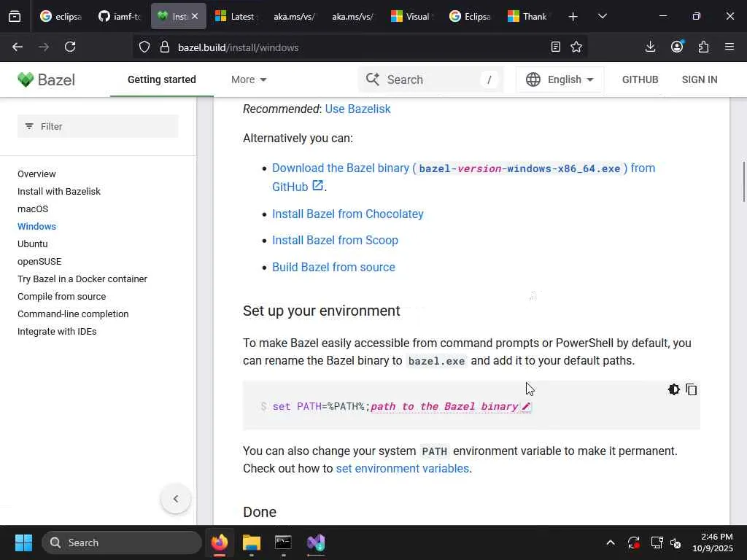Switch to the Thank you tab
This screenshot has width=747, height=560.
527,17
